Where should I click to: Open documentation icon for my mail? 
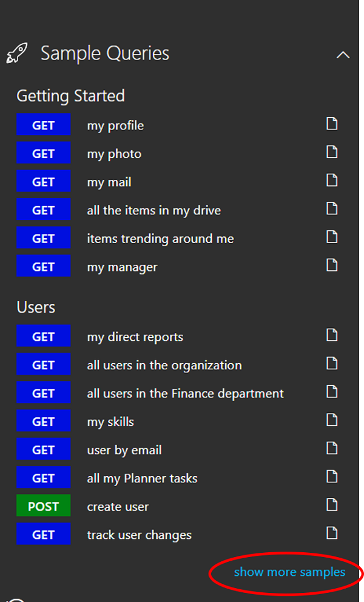[332, 180]
